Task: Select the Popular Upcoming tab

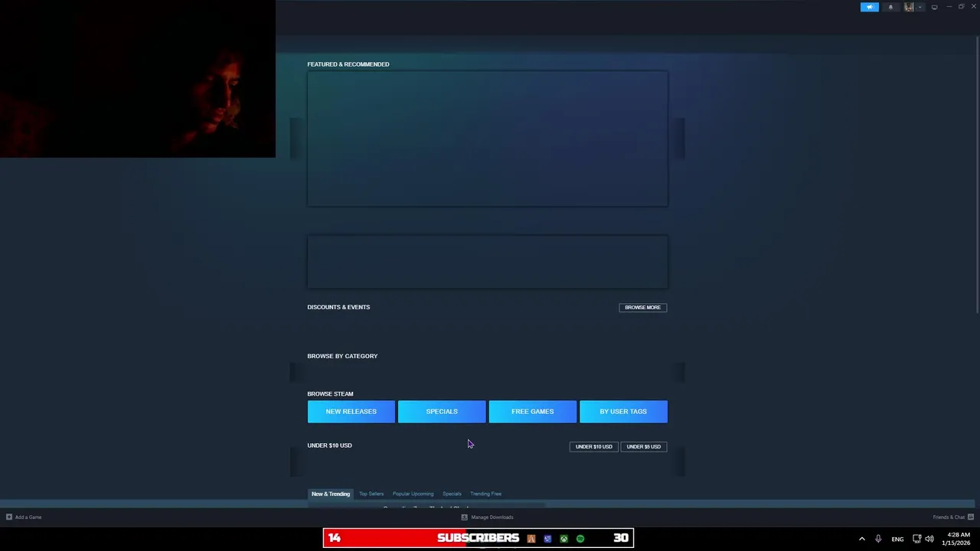Action: click(413, 494)
